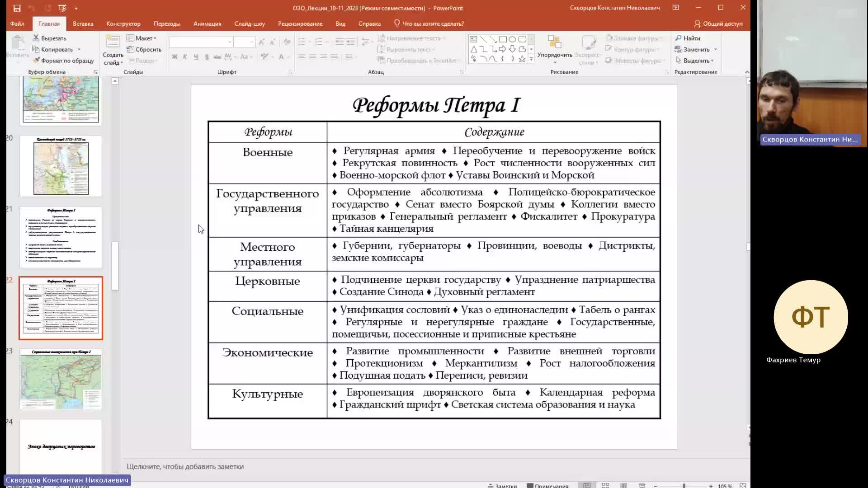Screen dimensions: 868x488
Task: Select the star shape in shapes gallery
Action: (522, 59)
